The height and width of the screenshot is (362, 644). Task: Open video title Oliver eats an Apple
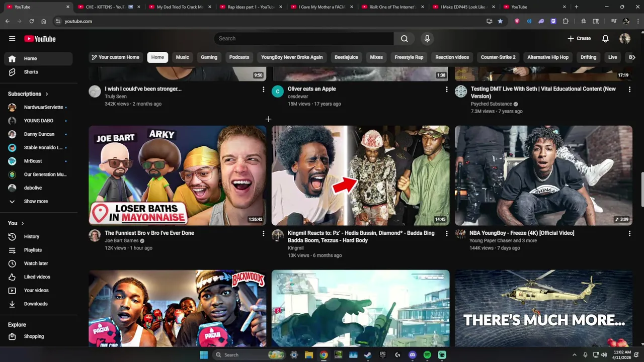pyautogui.click(x=311, y=89)
